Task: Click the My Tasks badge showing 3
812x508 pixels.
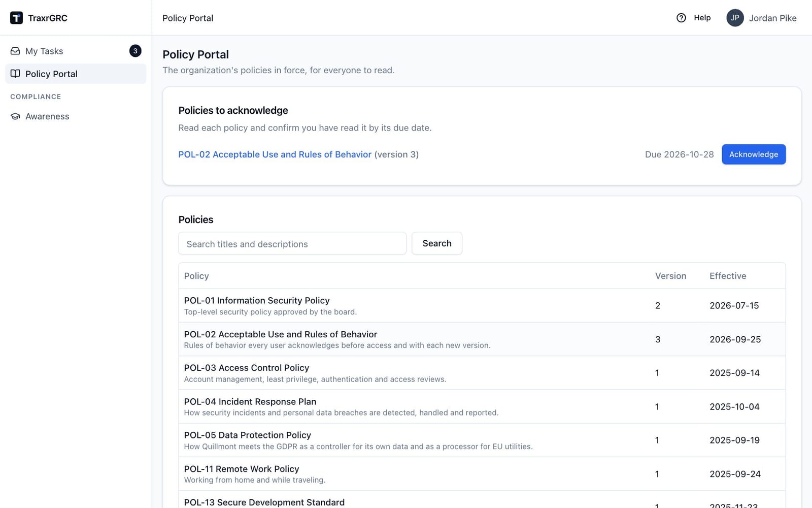Action: coord(135,51)
